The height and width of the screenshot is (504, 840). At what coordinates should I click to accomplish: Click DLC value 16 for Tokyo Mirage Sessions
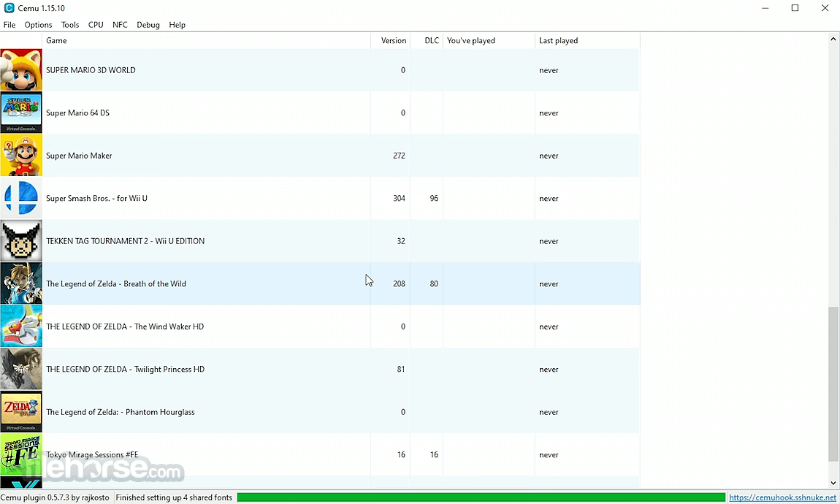pos(434,455)
